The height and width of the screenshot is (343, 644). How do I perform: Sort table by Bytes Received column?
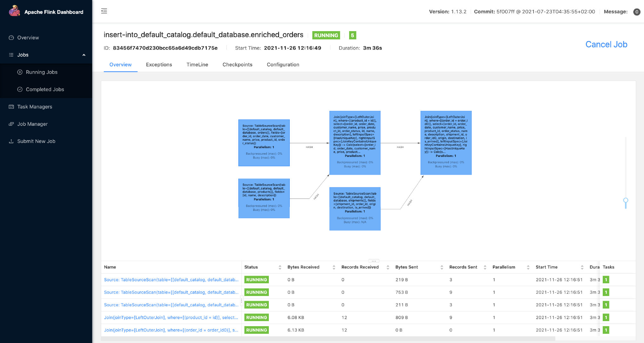pos(334,267)
